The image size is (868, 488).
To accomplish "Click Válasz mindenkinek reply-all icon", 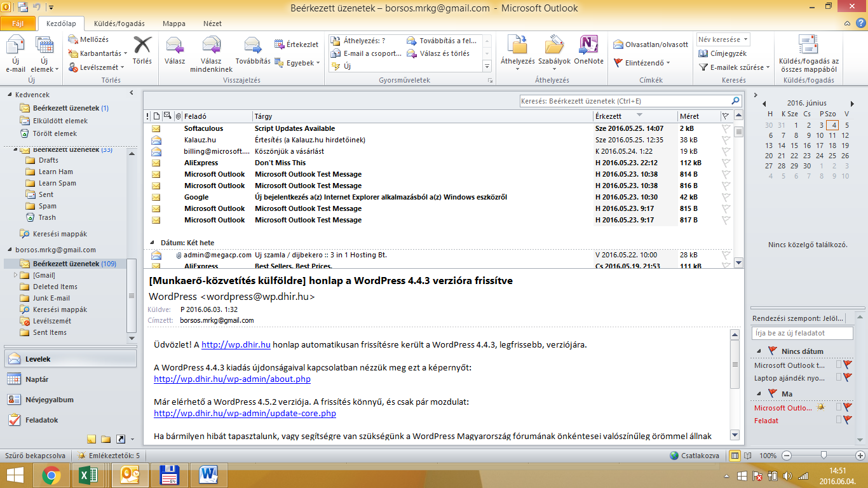I will (x=212, y=54).
